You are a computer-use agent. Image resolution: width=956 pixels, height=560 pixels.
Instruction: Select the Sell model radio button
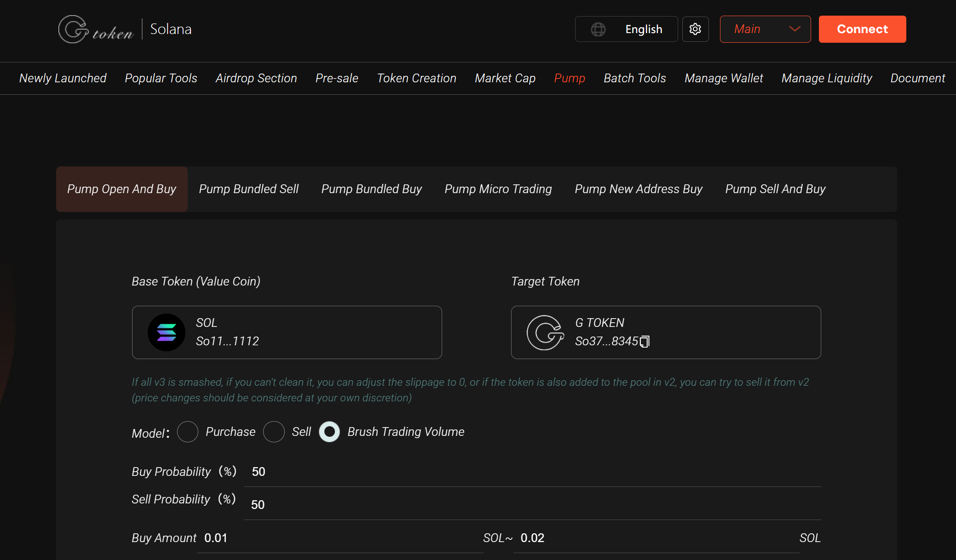click(x=274, y=432)
